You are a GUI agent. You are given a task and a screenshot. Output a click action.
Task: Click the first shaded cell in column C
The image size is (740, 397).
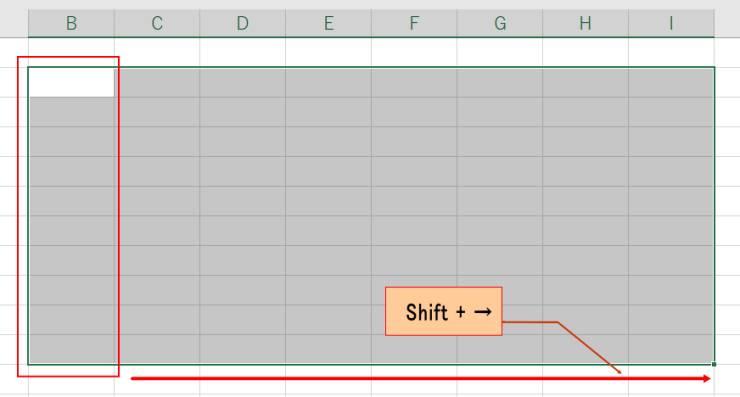157,83
